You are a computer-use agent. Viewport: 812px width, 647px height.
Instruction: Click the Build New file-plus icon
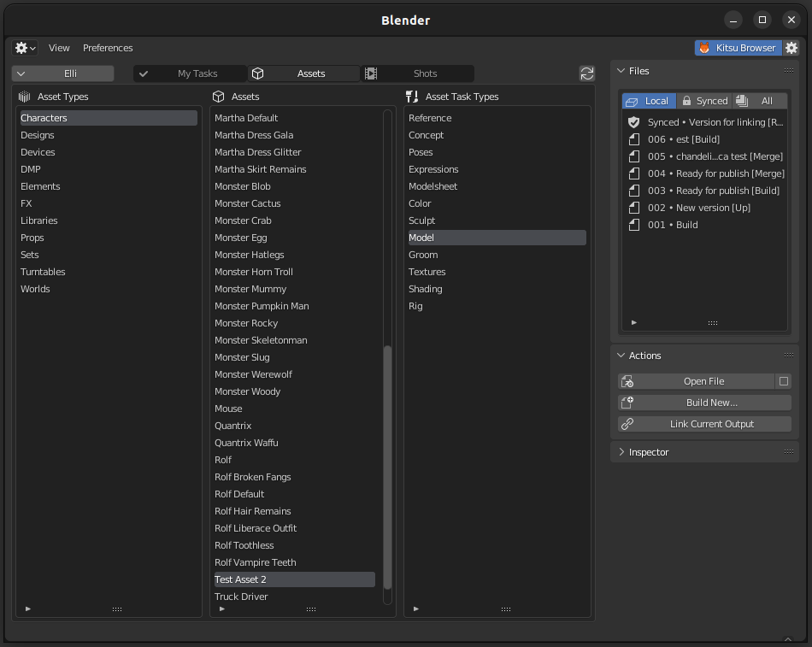point(627,403)
